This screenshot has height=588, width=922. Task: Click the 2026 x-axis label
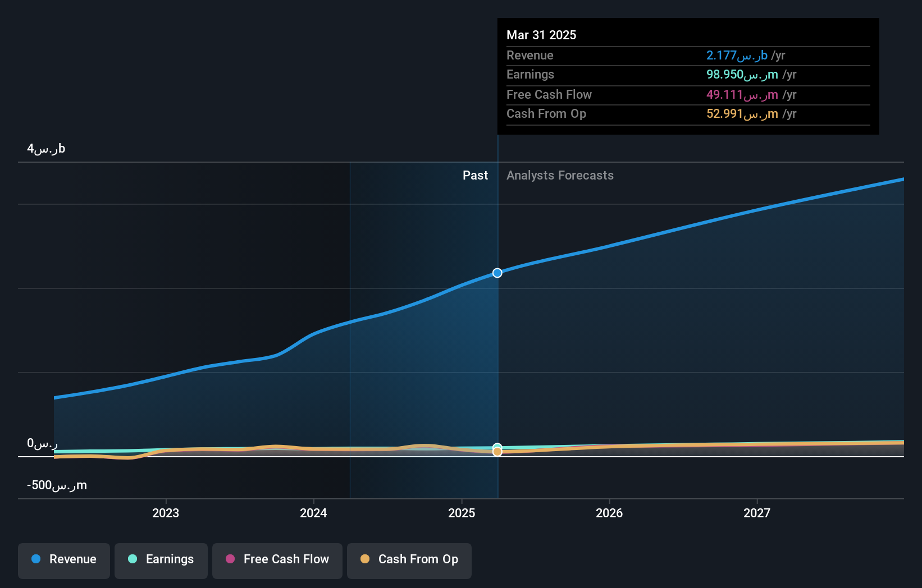coord(609,513)
